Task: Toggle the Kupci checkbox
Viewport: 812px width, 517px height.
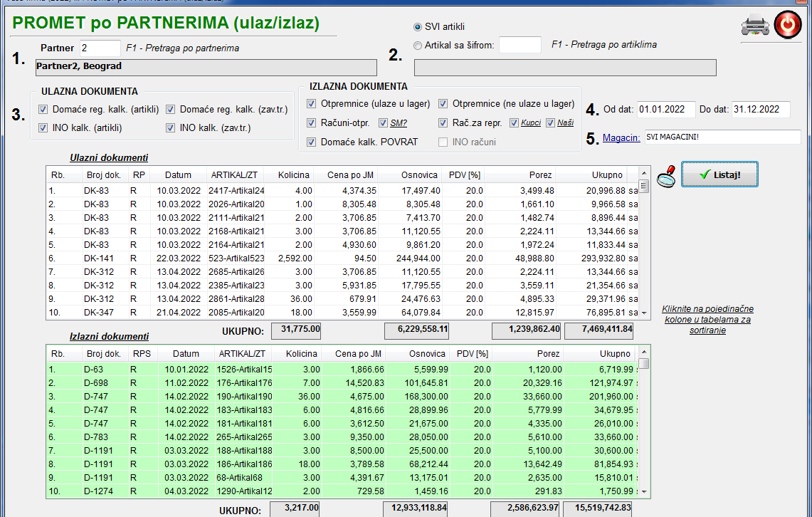Action: coord(515,122)
